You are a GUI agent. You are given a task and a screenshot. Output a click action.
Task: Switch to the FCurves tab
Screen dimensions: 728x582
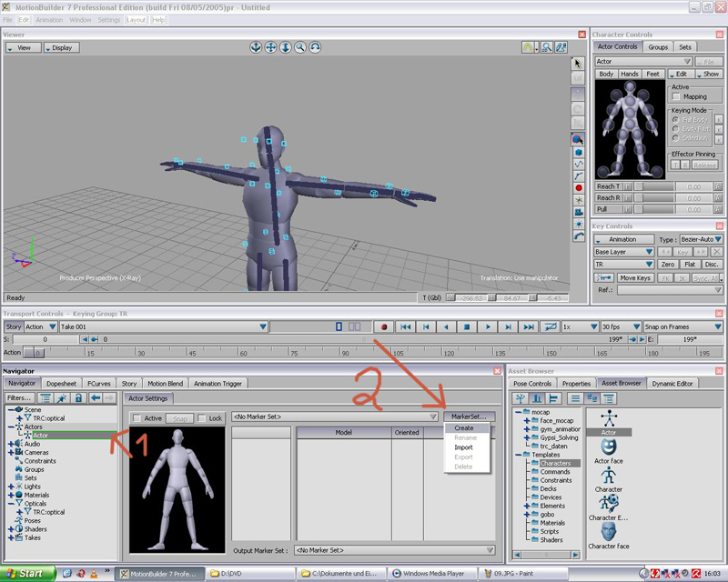(x=98, y=384)
